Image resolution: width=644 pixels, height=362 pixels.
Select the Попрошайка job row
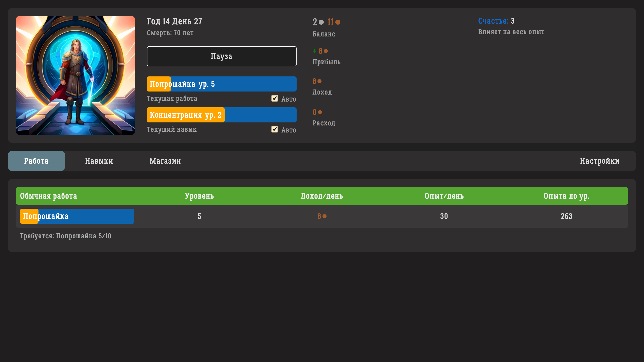(x=77, y=216)
